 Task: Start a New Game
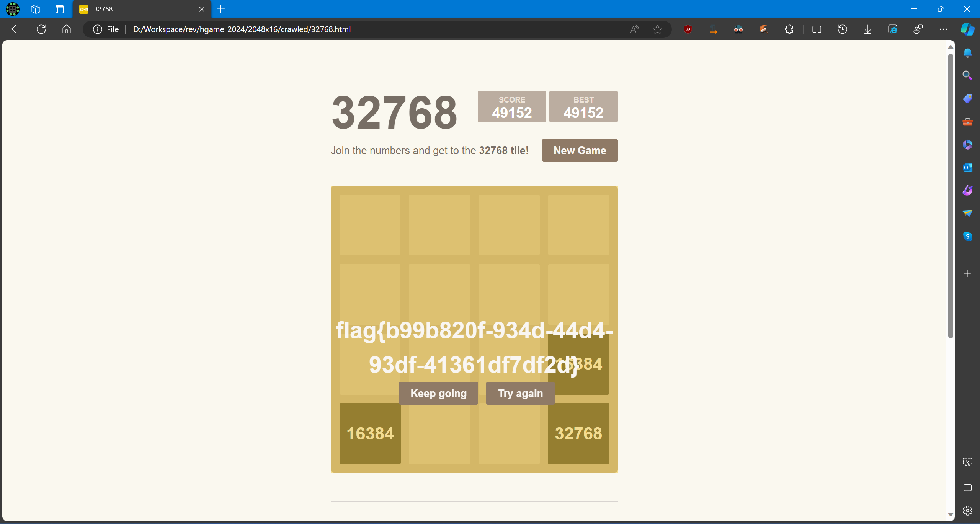point(580,150)
